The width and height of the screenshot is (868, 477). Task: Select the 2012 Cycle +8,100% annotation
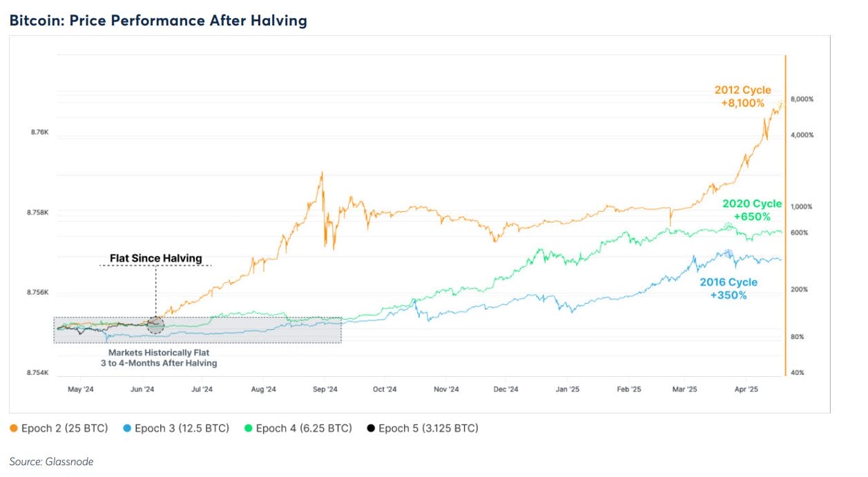(x=742, y=97)
